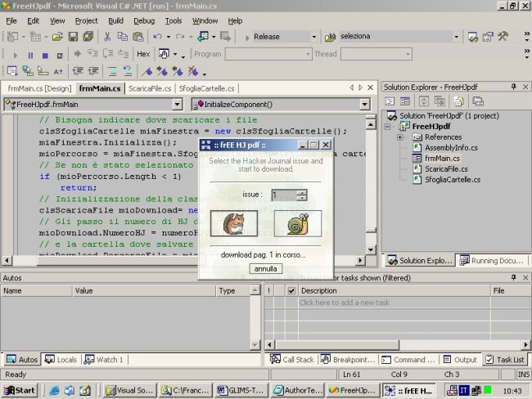Click the Save All toolbar icon
This screenshot has height=399, width=532.
click(x=88, y=37)
